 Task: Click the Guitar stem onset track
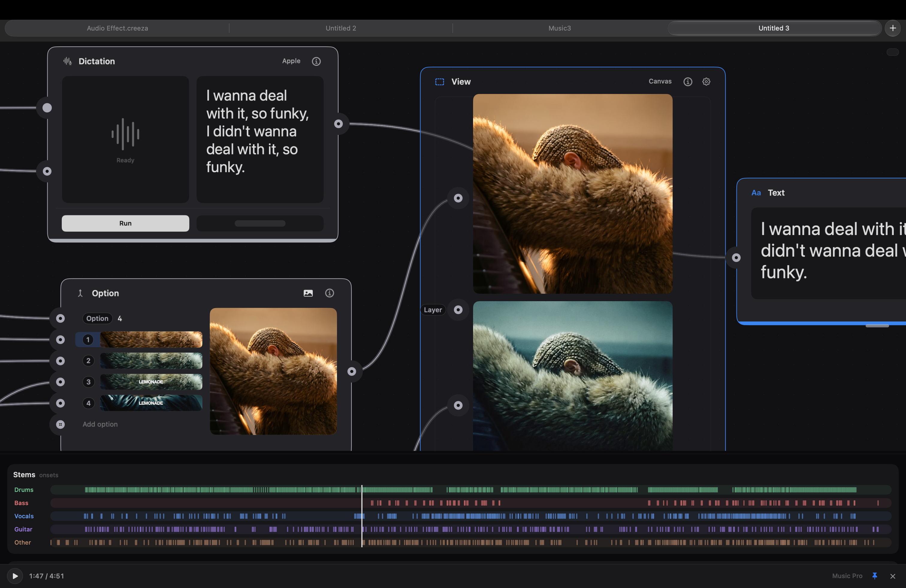coord(470,529)
